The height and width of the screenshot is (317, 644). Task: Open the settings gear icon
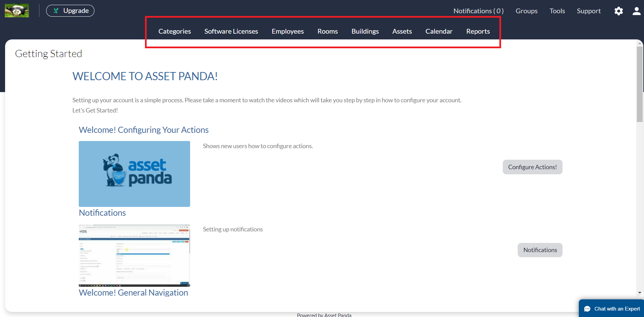[619, 11]
